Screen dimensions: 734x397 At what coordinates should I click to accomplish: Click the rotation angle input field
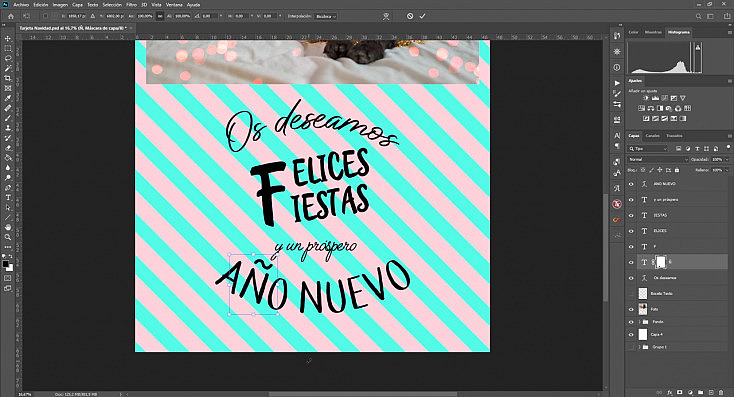210,16
